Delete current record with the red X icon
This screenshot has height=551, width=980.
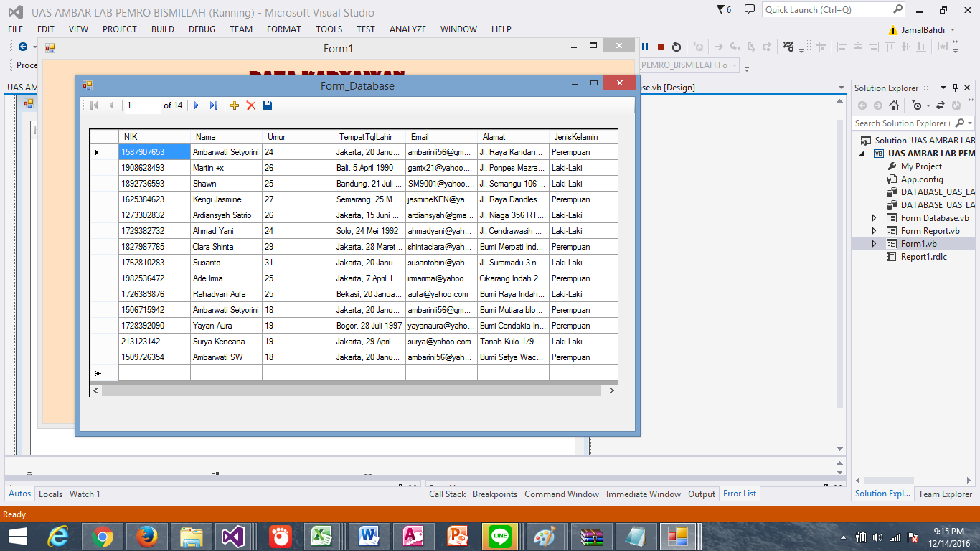251,105
